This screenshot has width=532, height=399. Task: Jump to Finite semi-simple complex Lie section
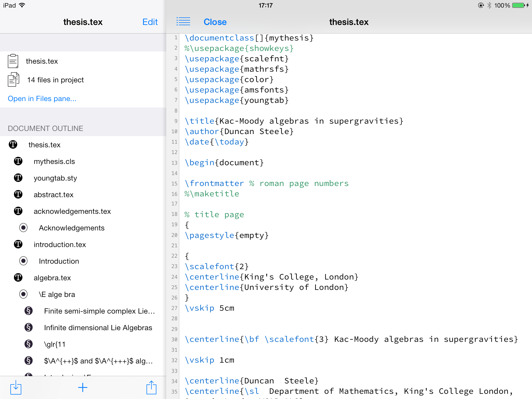pyautogui.click(x=99, y=311)
